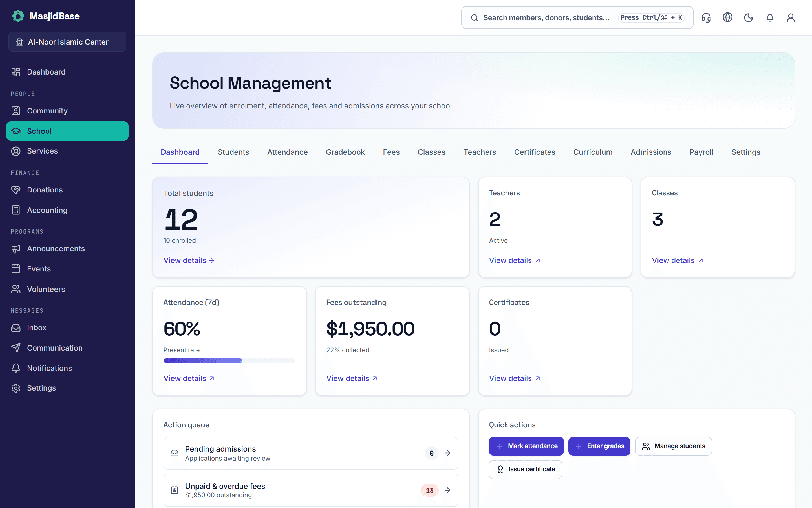Click the Announcements megaphone icon
812x508 pixels.
(16, 249)
